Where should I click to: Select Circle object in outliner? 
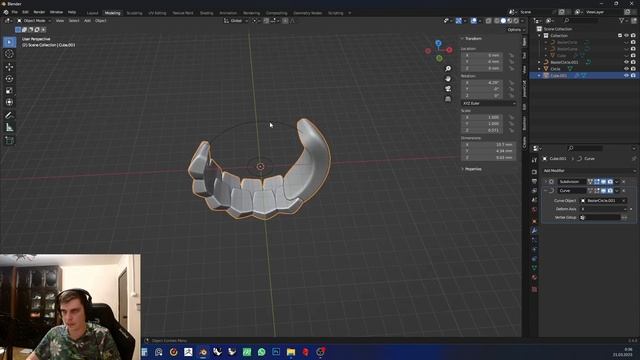click(556, 69)
